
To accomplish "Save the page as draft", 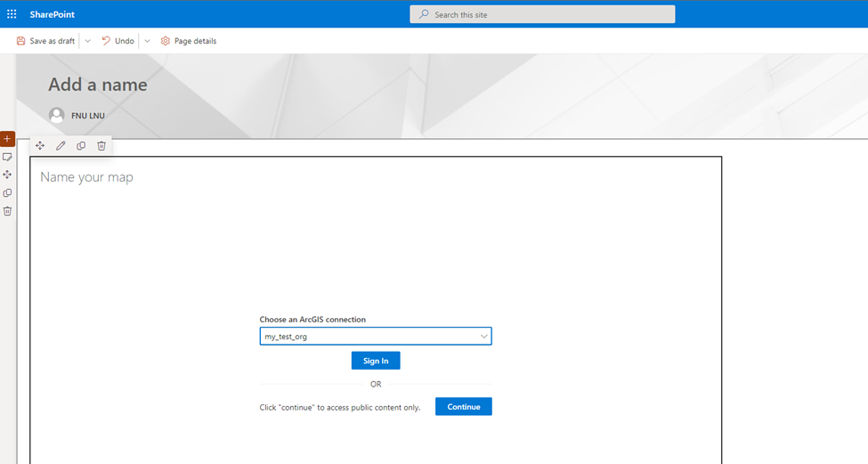I will (x=45, y=41).
